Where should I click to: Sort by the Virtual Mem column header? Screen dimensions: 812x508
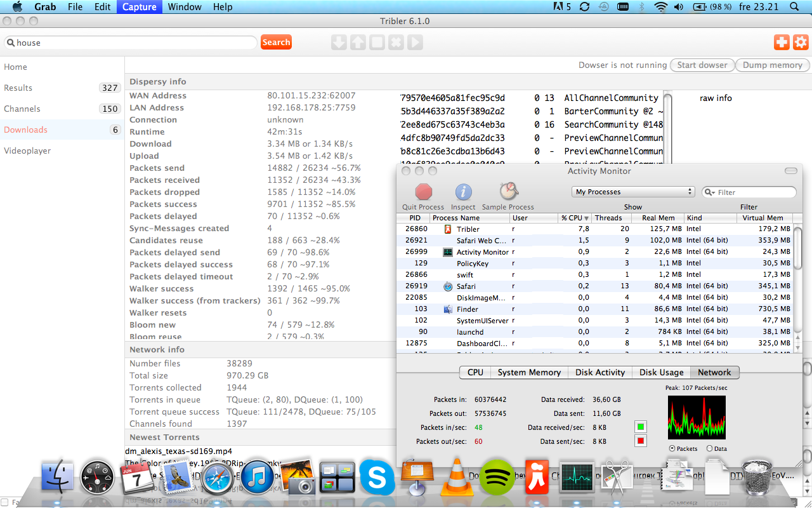(766, 218)
